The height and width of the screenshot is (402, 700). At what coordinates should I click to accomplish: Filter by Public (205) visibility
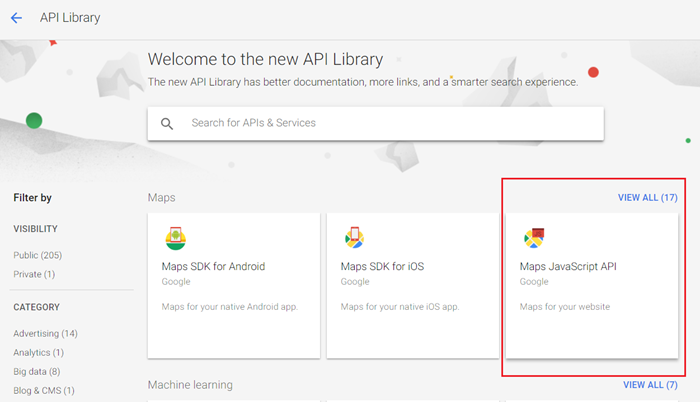[x=38, y=255]
